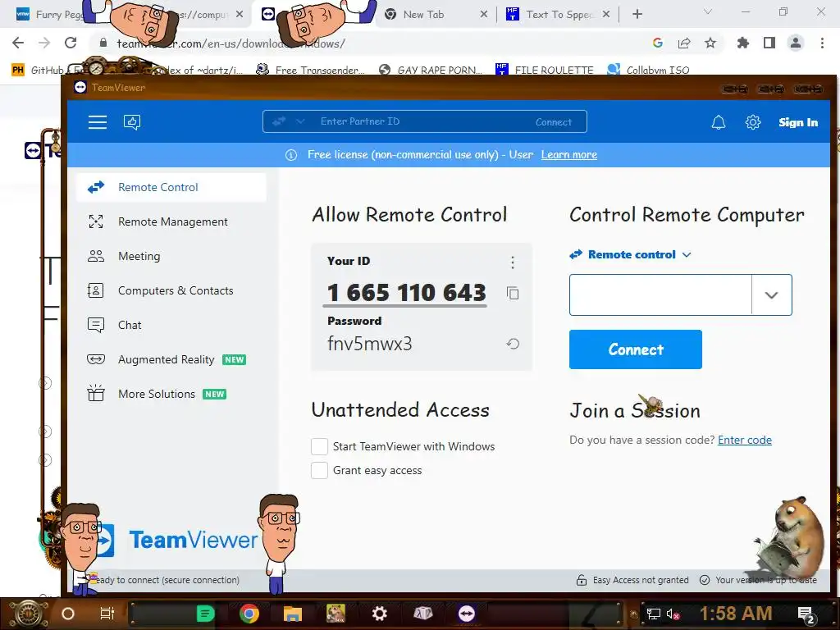Screen dimensions: 840x630
Task: Follow the Learn more link
Action: pyautogui.click(x=569, y=155)
